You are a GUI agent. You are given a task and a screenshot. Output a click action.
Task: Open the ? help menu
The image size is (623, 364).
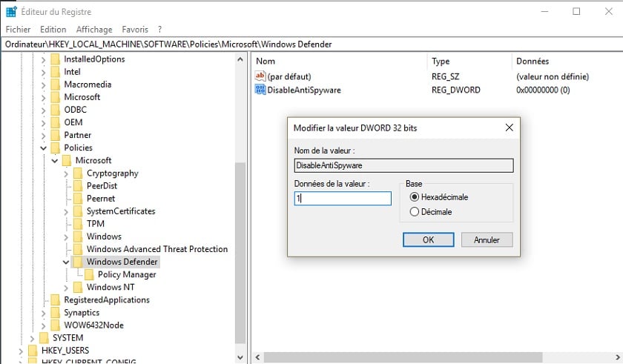[x=159, y=30]
